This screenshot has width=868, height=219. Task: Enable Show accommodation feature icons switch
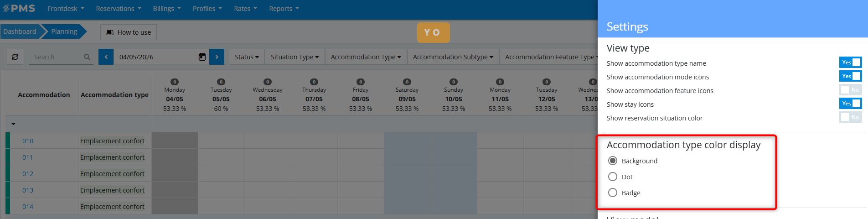(x=850, y=90)
